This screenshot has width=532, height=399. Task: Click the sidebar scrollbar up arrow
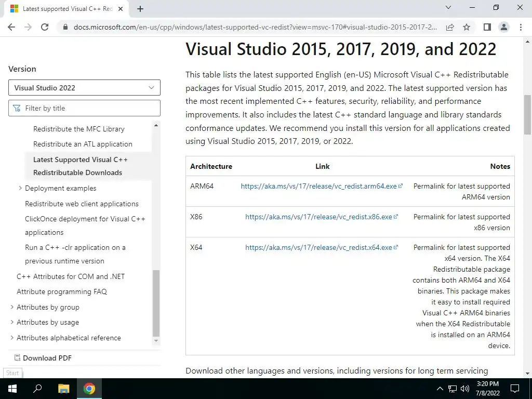[x=156, y=125]
